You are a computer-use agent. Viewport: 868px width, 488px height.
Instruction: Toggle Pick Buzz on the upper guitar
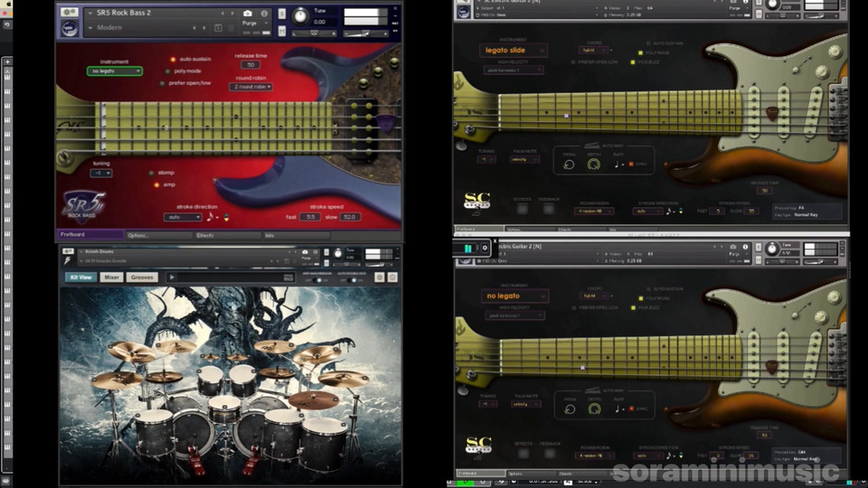633,62
